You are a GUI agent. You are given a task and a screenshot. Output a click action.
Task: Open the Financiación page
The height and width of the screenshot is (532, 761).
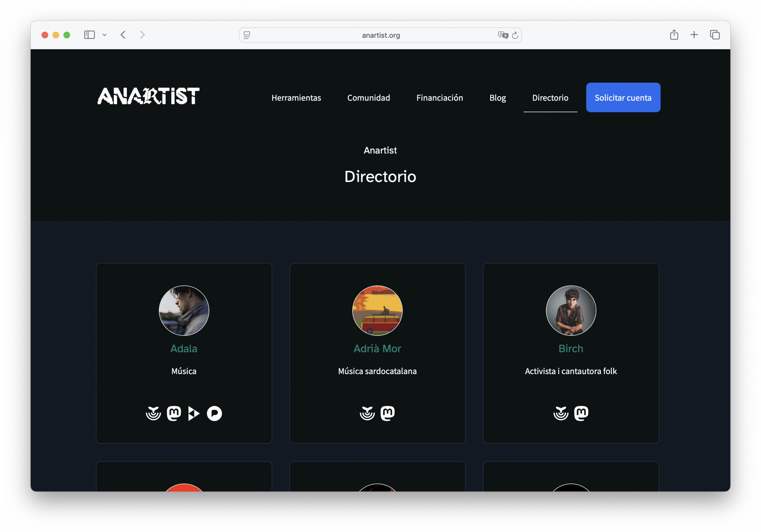(x=439, y=98)
